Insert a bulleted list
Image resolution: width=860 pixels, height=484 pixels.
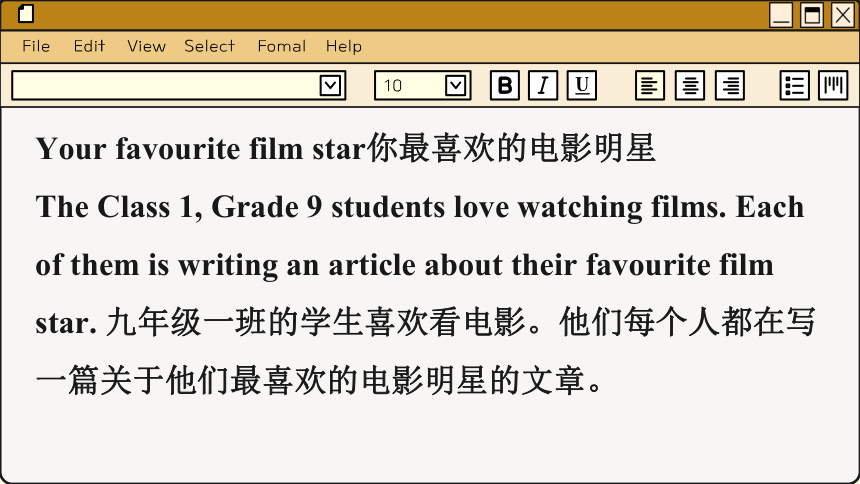coord(795,86)
